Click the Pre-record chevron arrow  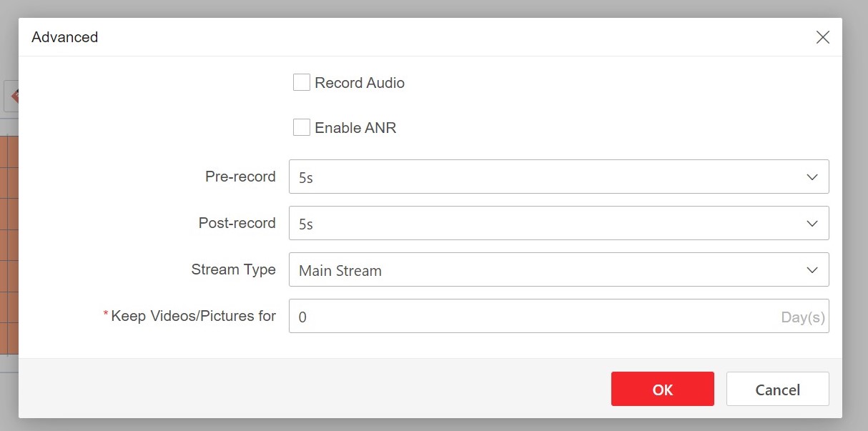[x=812, y=177]
